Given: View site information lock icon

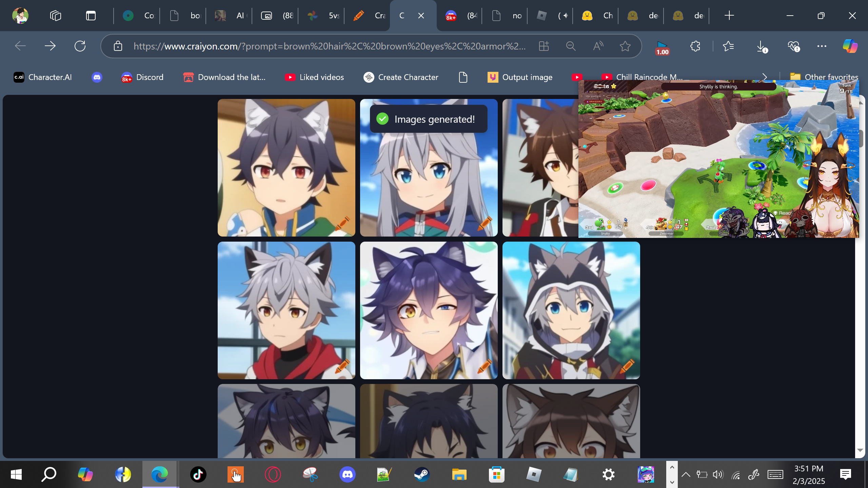Looking at the screenshot, I should click(118, 46).
